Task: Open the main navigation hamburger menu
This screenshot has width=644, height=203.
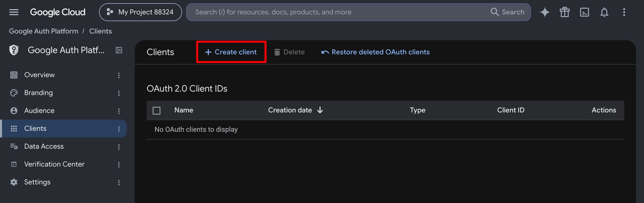Action: click(x=14, y=12)
